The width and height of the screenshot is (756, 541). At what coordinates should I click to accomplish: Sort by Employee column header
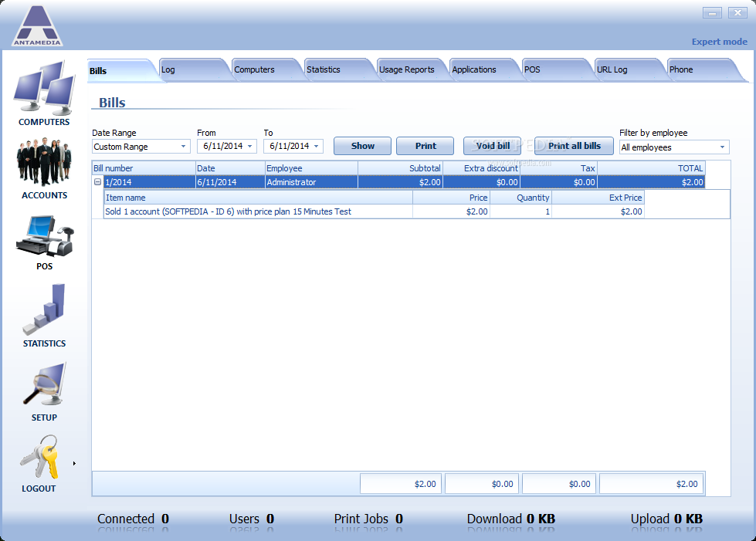pos(311,168)
